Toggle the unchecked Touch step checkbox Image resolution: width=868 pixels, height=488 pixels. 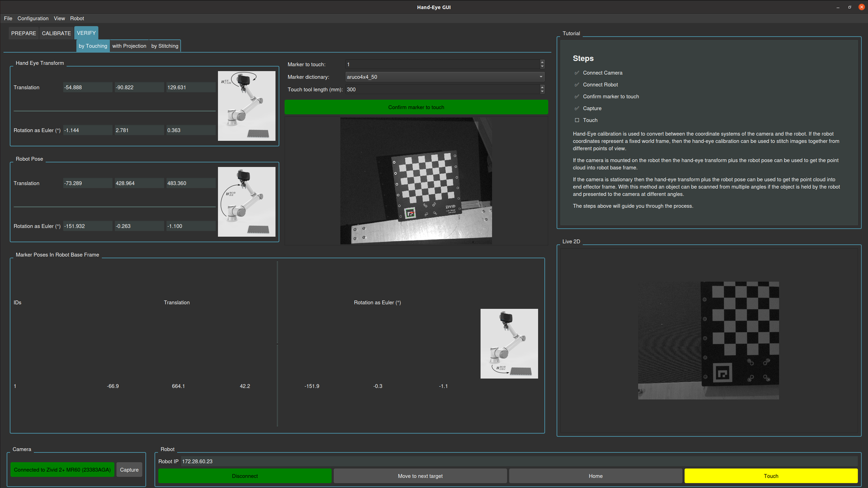point(577,120)
